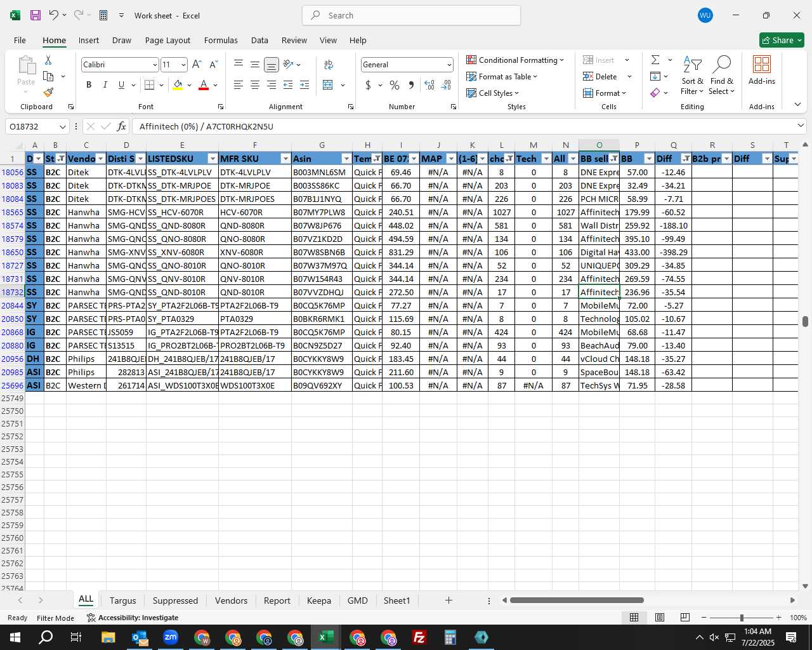Open Find & Select tool
Screen dimensions: 812x650
tap(722, 76)
